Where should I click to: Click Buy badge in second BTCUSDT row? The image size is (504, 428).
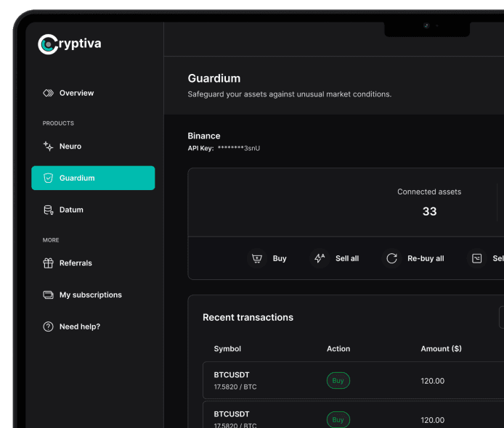(x=338, y=419)
